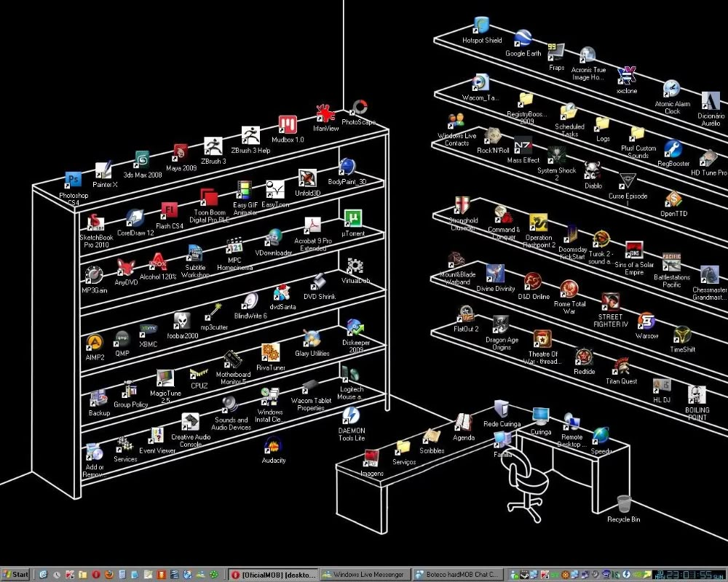The width and height of the screenshot is (728, 582).
Task: Launch Acrobat 9 Pro Extended
Action: (x=312, y=226)
